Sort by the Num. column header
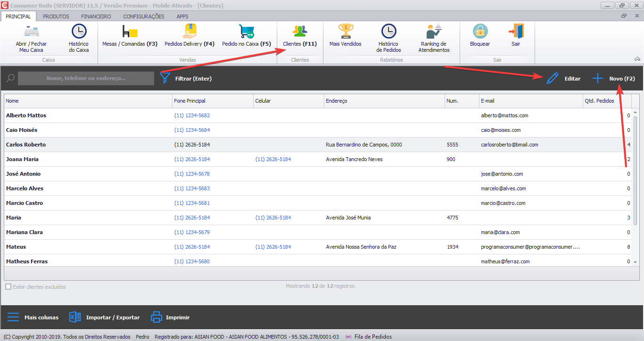The width and height of the screenshot is (644, 341). coord(462,101)
